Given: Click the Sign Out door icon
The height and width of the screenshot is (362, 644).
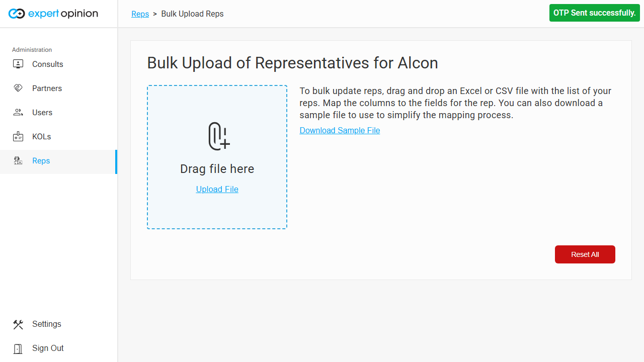Looking at the screenshot, I should [x=18, y=348].
